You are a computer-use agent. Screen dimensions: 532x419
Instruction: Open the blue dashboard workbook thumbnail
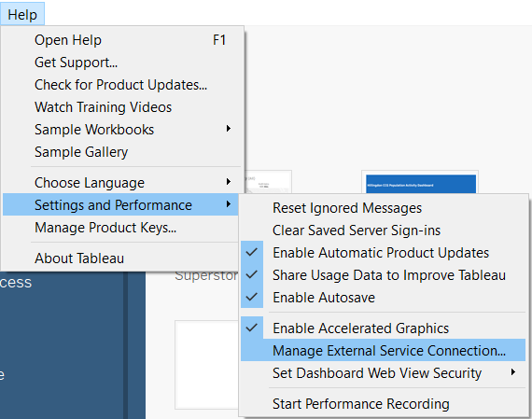[421, 183]
